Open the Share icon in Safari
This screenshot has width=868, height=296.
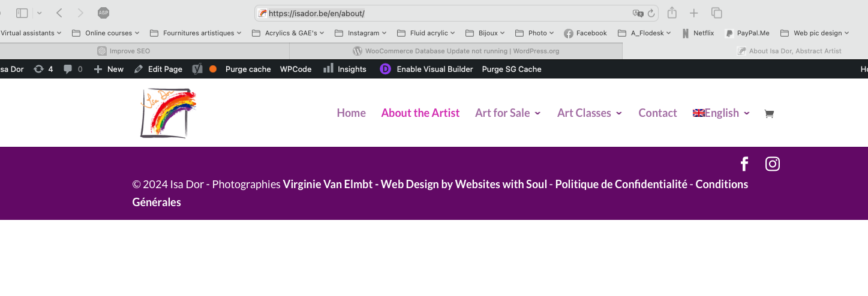pyautogui.click(x=672, y=13)
